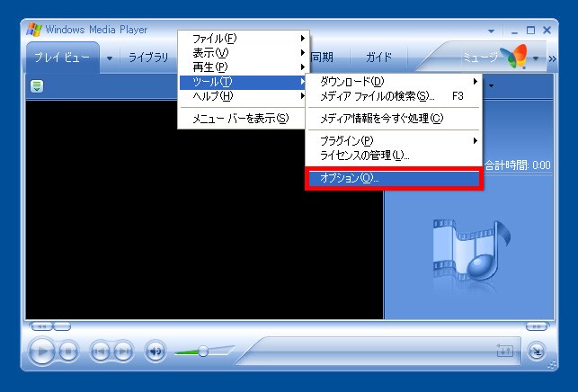Viewport: 578px width, 392px height.
Task: Click the volume slider knob
Action: click(203, 351)
